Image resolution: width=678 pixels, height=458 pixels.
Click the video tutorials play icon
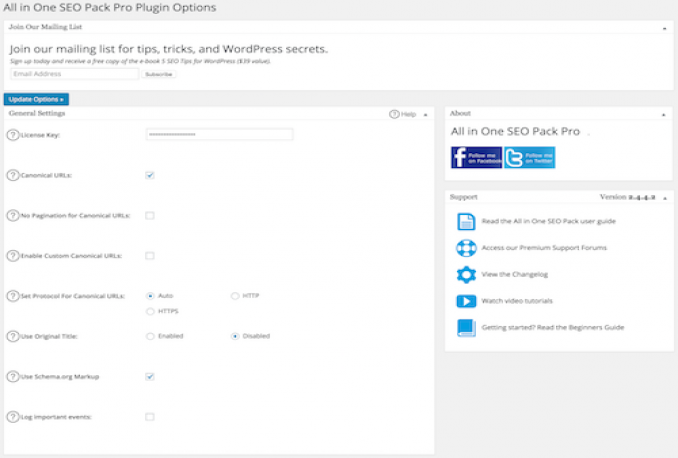click(466, 301)
